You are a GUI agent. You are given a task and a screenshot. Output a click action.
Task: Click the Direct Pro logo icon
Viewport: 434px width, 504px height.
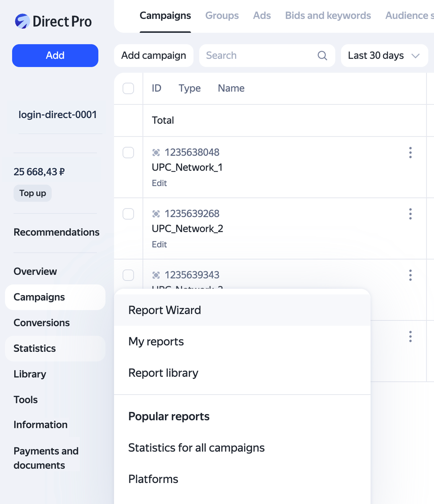tap(22, 21)
